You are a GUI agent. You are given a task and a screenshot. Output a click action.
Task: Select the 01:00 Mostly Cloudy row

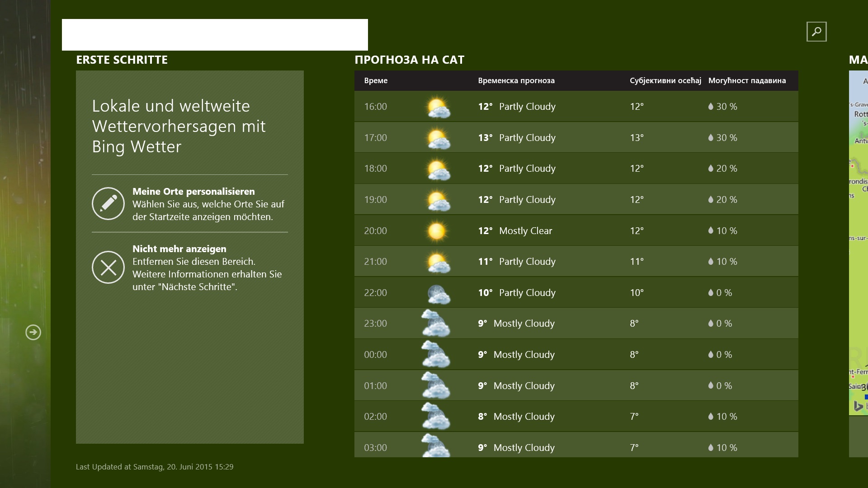(x=576, y=385)
